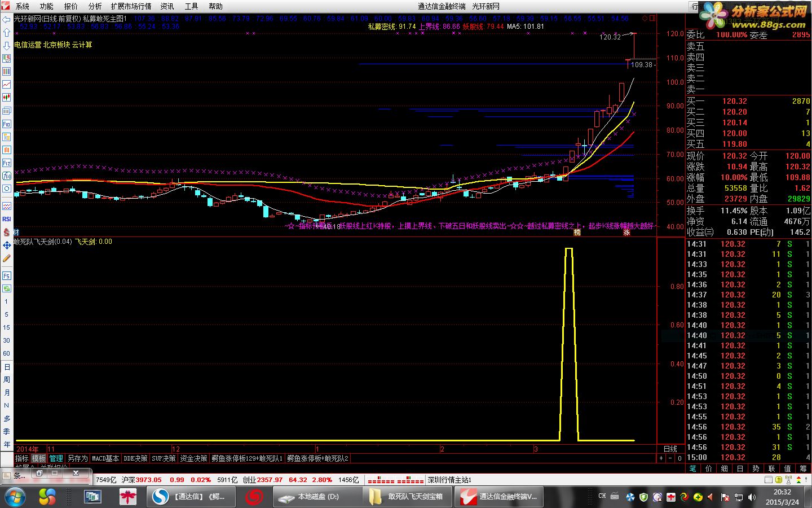Click the up arrow icon in left toolbar

[7, 33]
